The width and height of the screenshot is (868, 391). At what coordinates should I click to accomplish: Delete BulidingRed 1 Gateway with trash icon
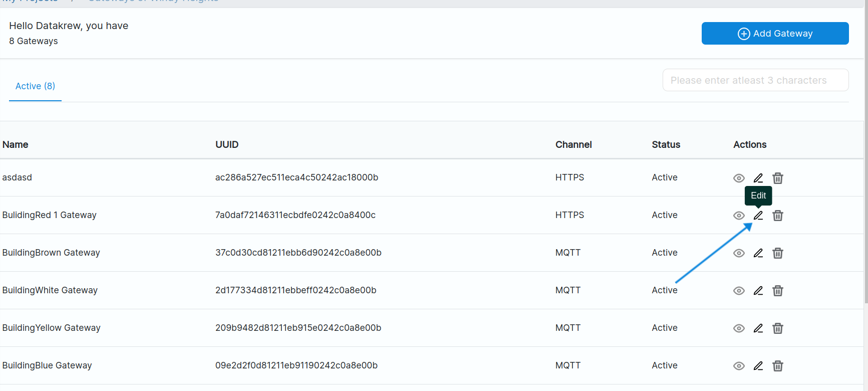[x=778, y=216]
